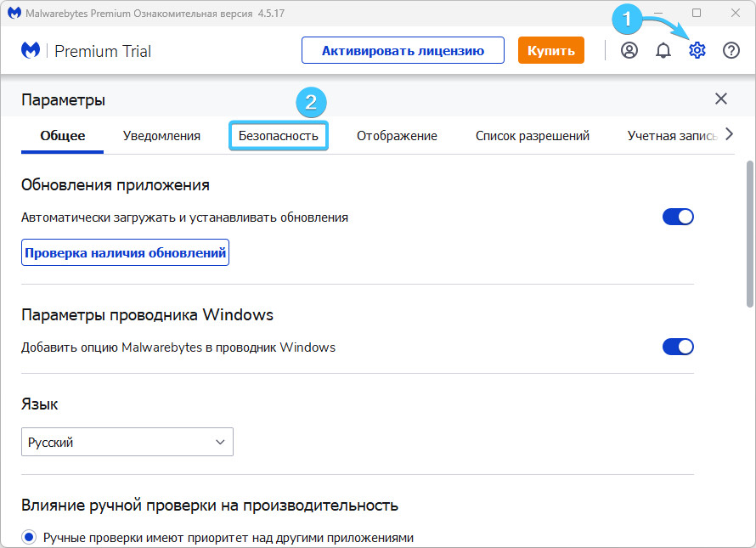Minimize the Malwarebytes window
Viewport: 756px width, 548px height.
pyautogui.click(x=658, y=13)
